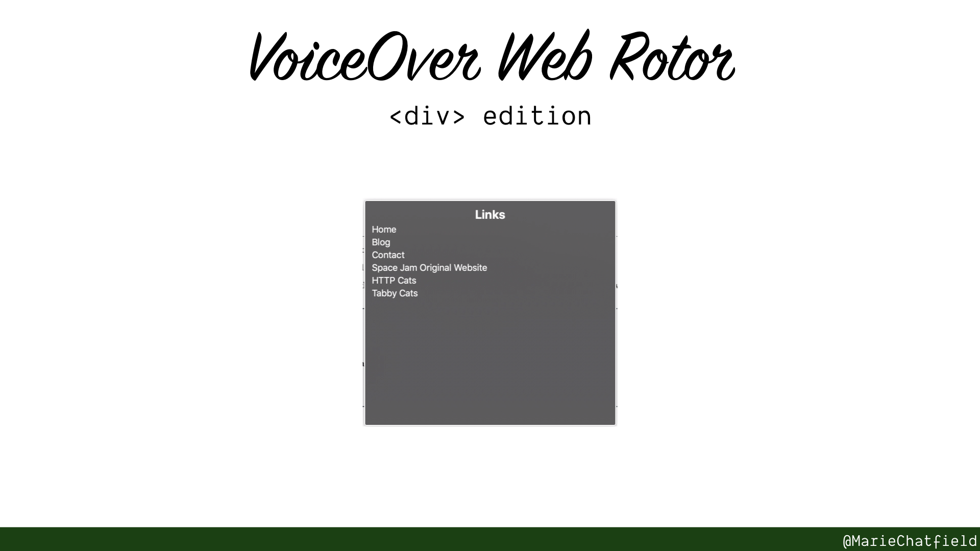Open Space Jam Original Website link
The height and width of the screenshot is (551, 980).
(x=430, y=268)
